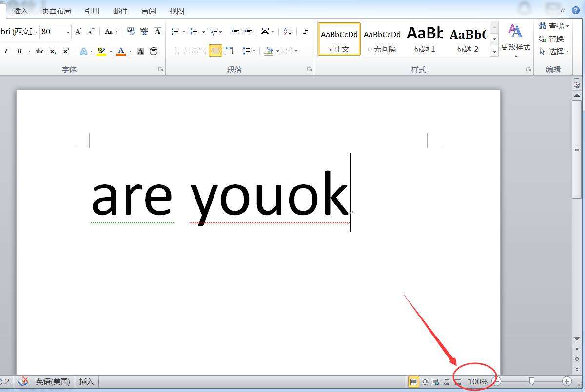The height and width of the screenshot is (392, 585).
Task: Switch to Print Layout view icon
Action: [x=413, y=382]
